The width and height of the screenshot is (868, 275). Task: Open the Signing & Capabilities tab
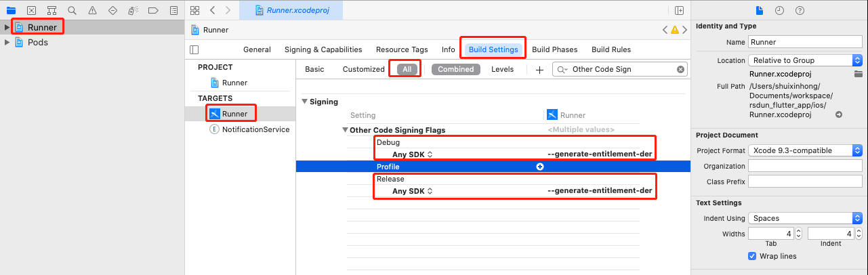click(x=323, y=49)
